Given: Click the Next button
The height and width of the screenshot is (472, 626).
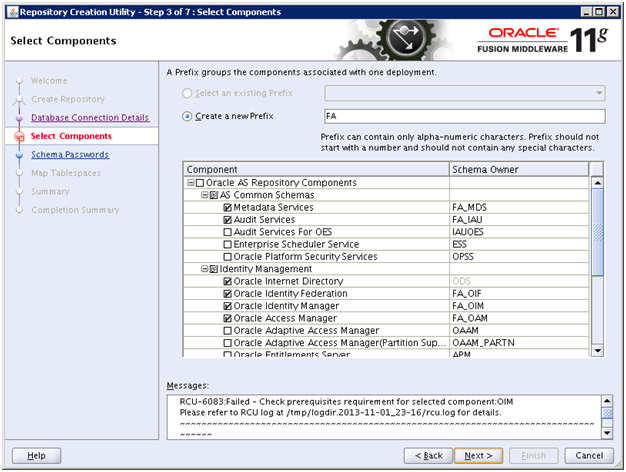Looking at the screenshot, I should 478,456.
